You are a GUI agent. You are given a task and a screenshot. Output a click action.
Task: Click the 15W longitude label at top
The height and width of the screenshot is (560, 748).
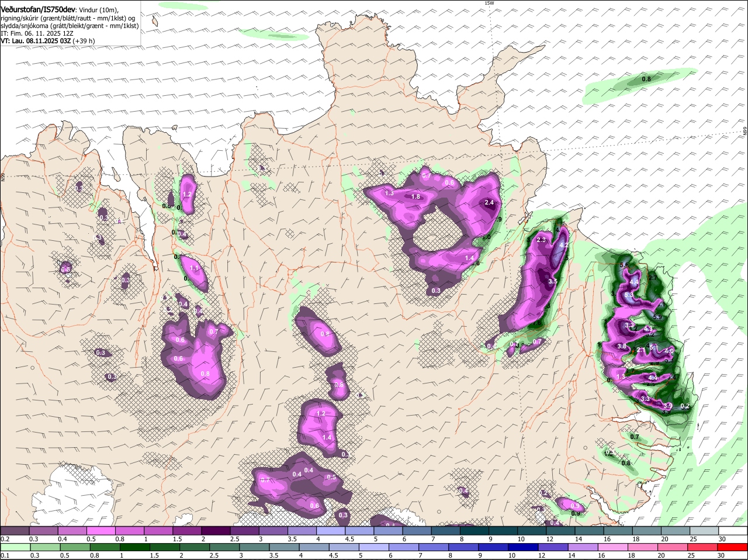coord(490,3)
